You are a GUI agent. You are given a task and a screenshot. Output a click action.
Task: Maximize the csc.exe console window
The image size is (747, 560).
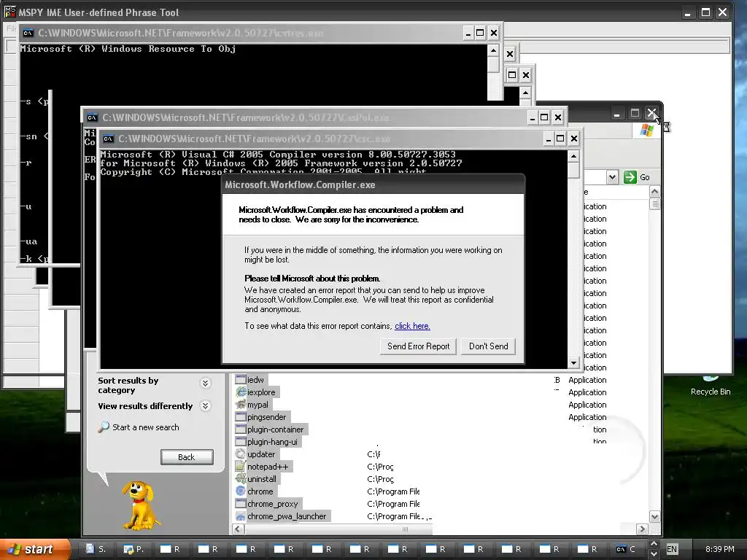click(561, 139)
